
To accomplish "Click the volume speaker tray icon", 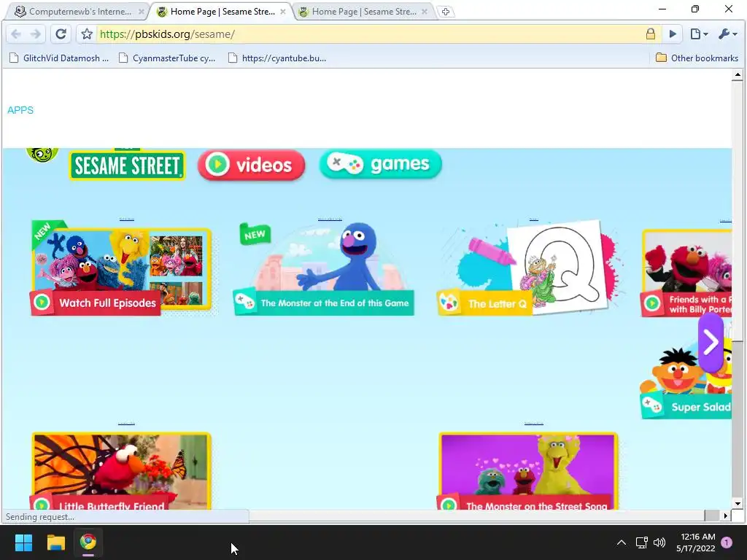I will click(659, 542).
